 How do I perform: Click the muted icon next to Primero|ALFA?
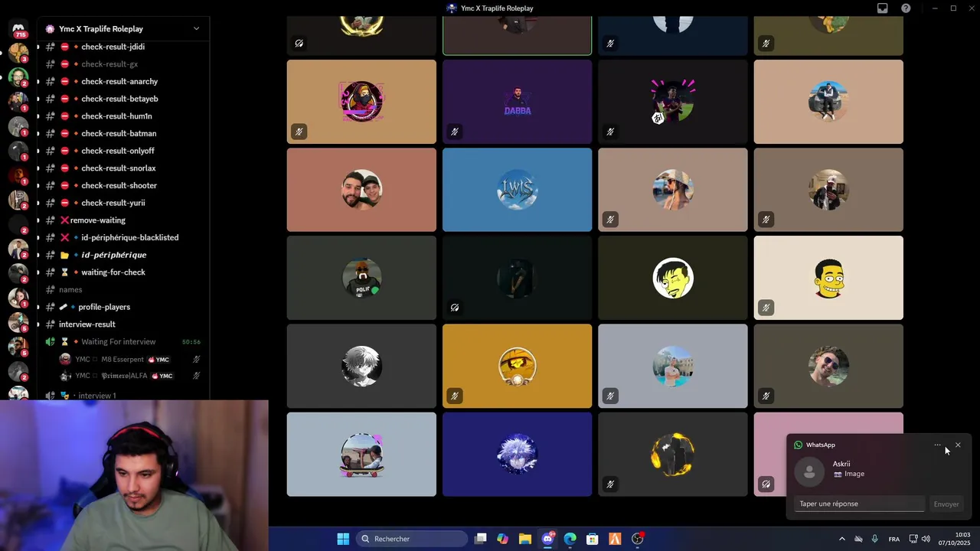197,376
